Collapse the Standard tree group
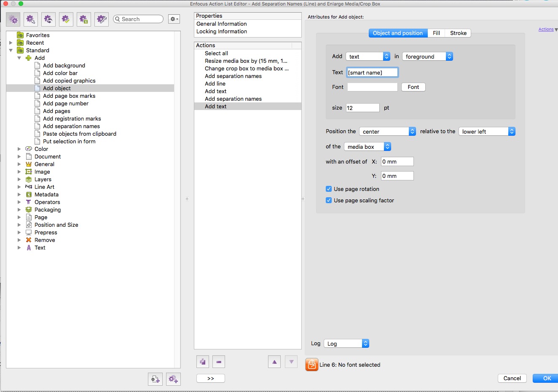Image resolution: width=558 pixels, height=392 pixels. [11, 50]
